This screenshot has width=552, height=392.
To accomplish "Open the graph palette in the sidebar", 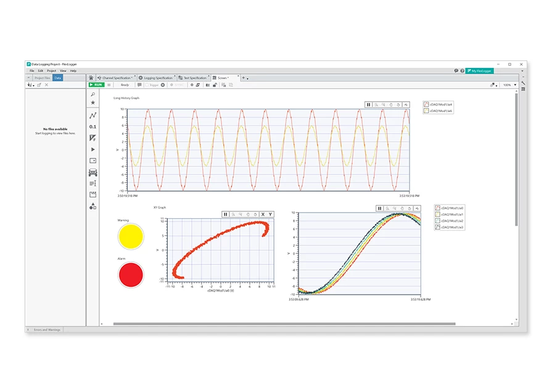I will pos(93,115).
